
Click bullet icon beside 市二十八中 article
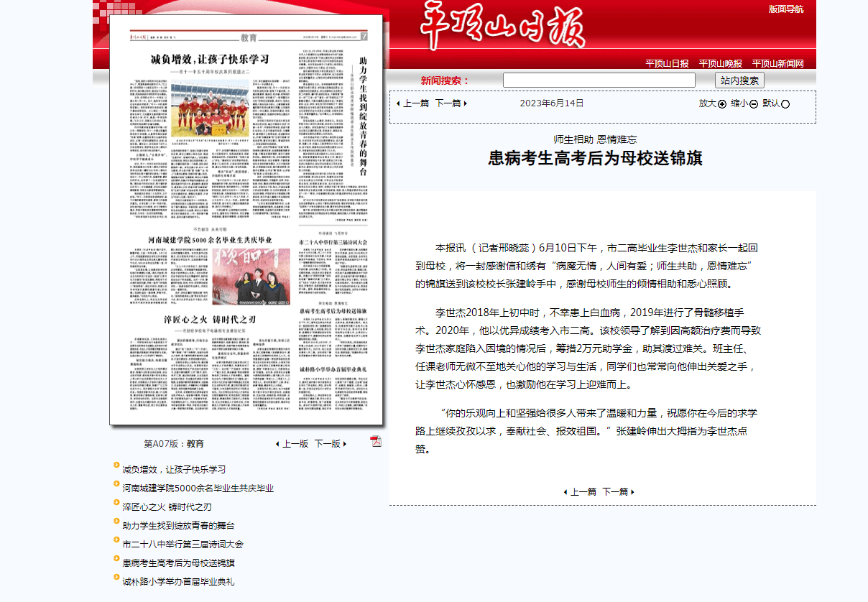point(116,540)
